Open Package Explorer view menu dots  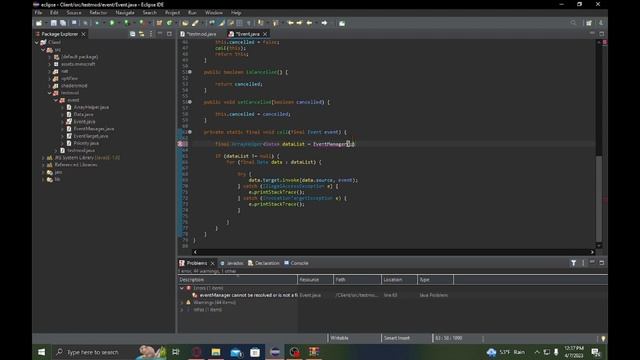point(151,34)
